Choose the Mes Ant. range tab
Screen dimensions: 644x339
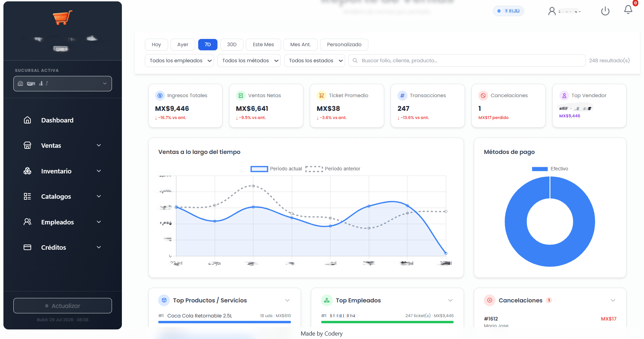[x=301, y=44]
